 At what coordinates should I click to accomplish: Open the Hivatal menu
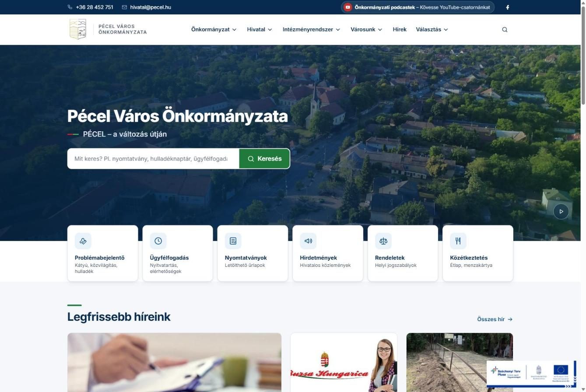260,30
